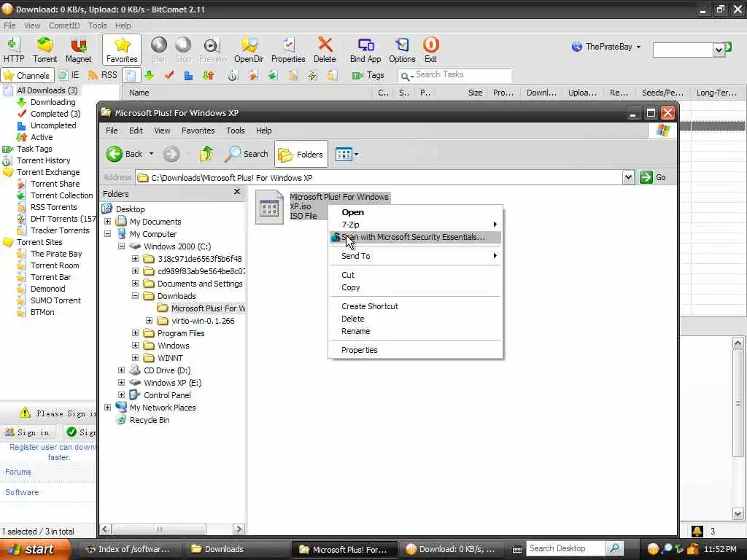Open The Pirate Bay torrent site entry
The height and width of the screenshot is (560, 747).
pos(55,254)
